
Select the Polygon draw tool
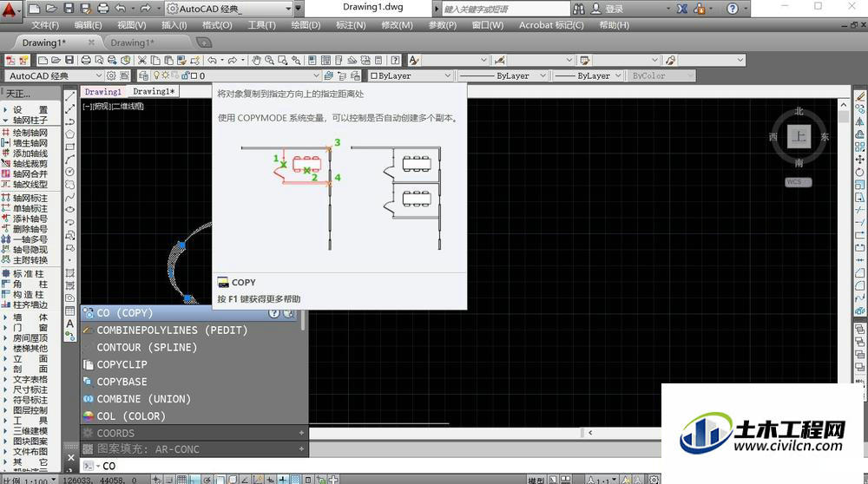(x=69, y=134)
